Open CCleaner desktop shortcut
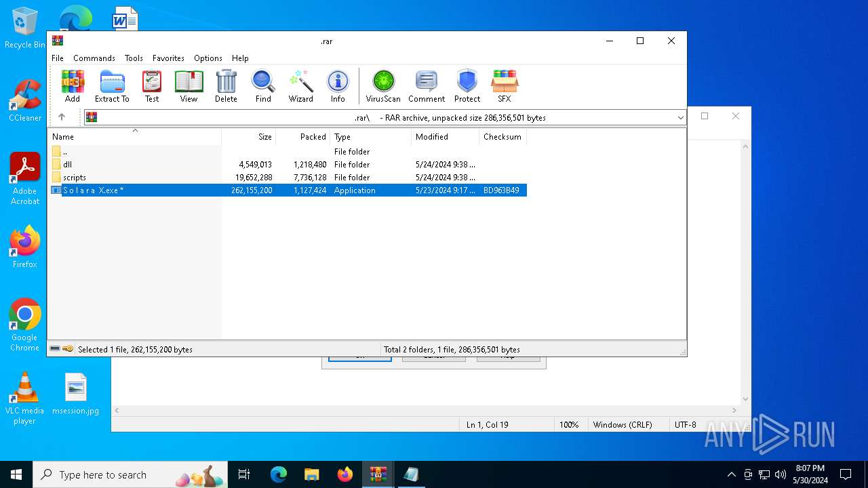The width and height of the screenshot is (868, 488). 25,100
